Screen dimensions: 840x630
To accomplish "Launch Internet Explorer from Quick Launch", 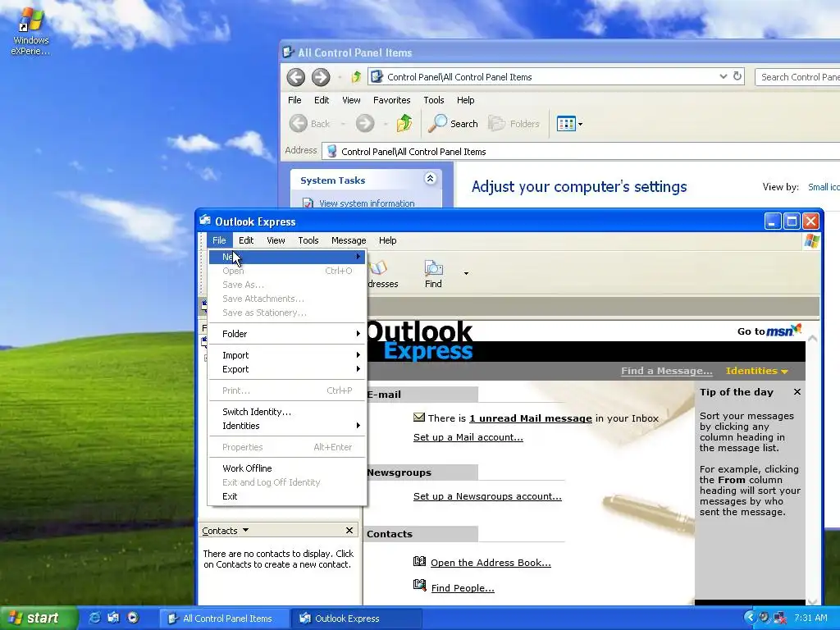I will coord(95,618).
